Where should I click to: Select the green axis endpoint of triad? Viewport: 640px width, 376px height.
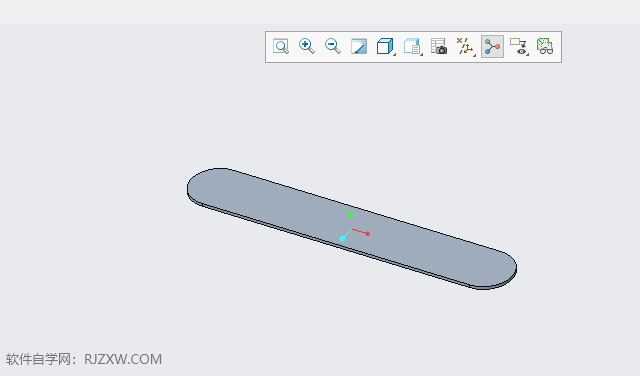click(x=350, y=214)
